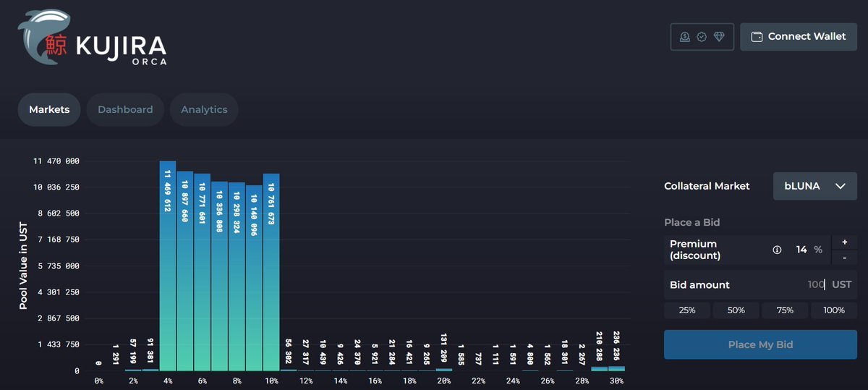Click the UST currency label

point(841,284)
